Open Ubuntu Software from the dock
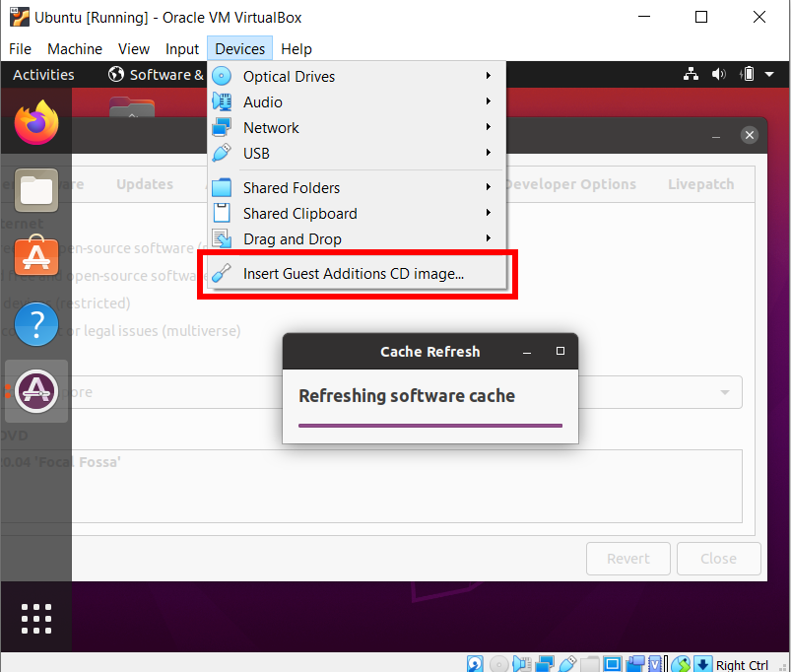This screenshot has height=672, width=791. click(36, 256)
